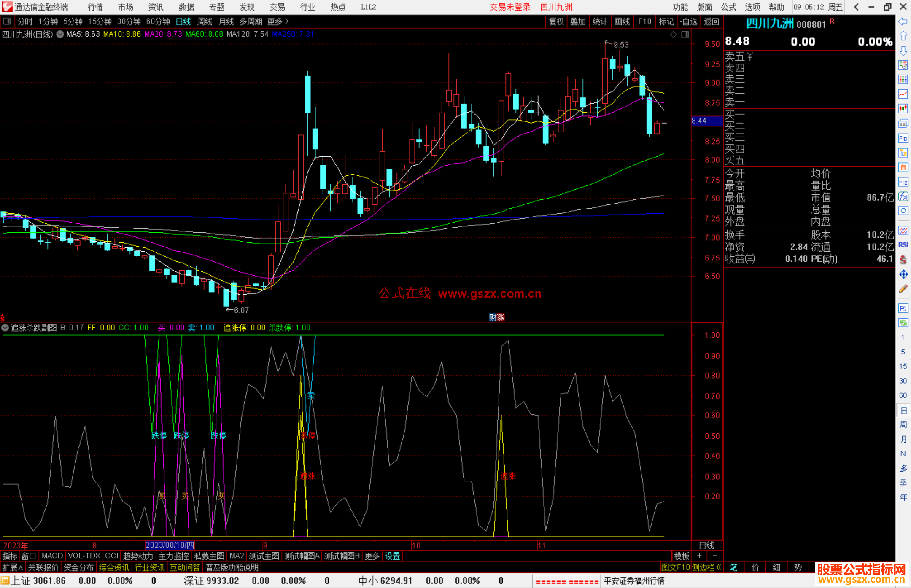The width and height of the screenshot is (911, 588).
Task: Open the F10 info sidebar icon
Action: pos(903,138)
